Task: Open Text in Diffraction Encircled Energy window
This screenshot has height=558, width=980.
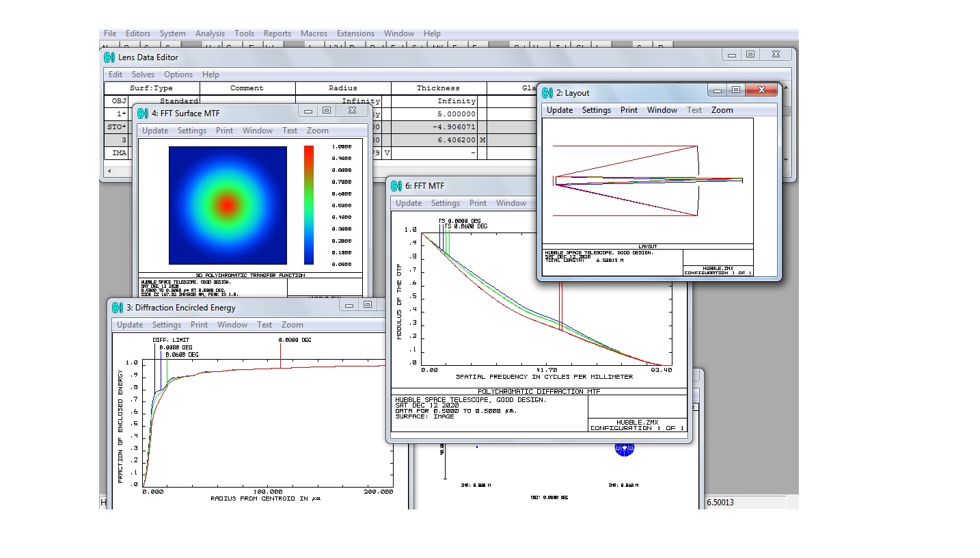Action: (x=264, y=325)
